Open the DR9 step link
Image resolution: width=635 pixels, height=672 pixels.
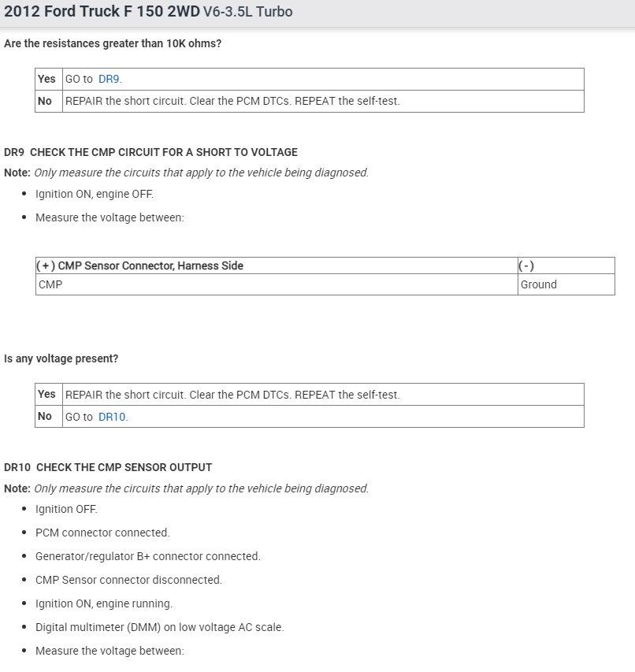point(110,79)
